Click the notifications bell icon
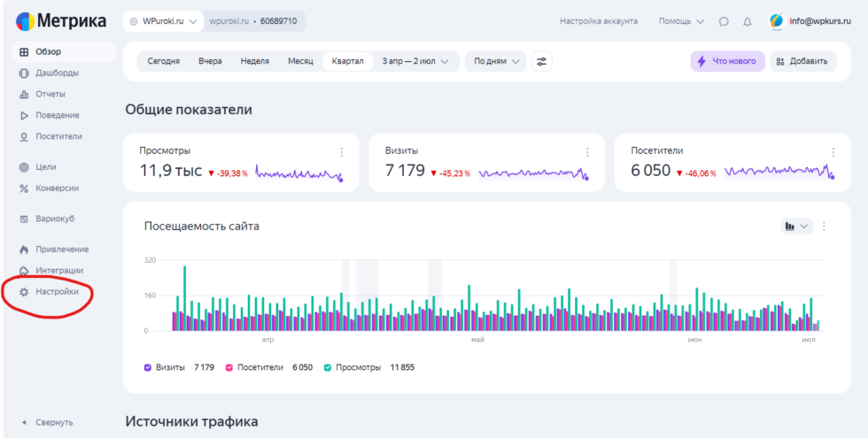 [x=747, y=21]
